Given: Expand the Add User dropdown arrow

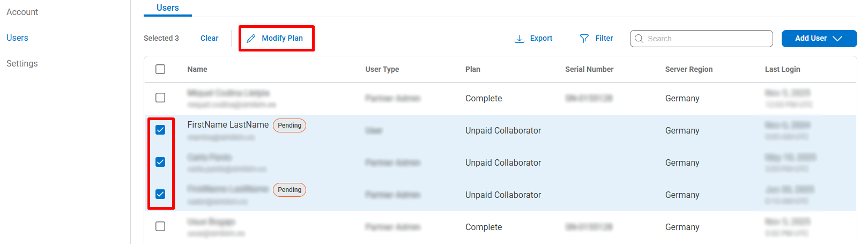Looking at the screenshot, I should (837, 39).
